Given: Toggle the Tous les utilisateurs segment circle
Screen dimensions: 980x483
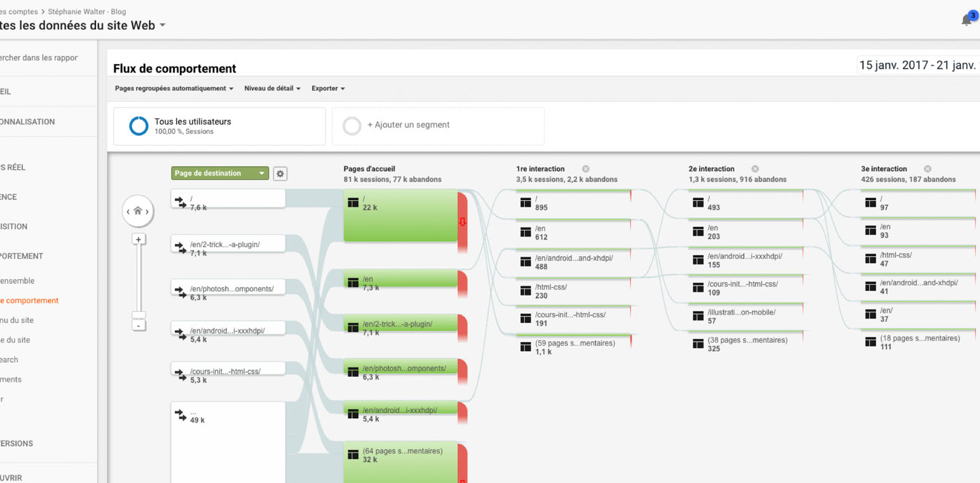Looking at the screenshot, I should (138, 125).
